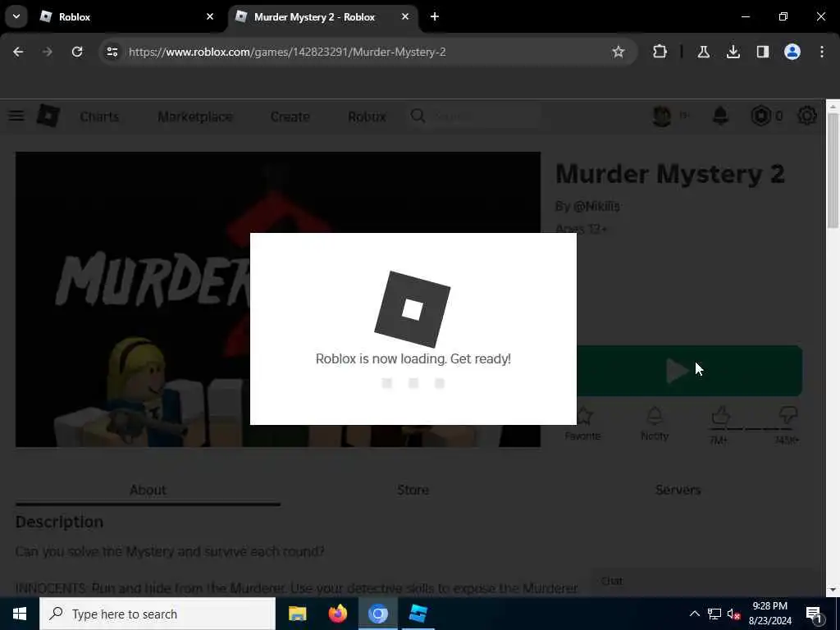The height and width of the screenshot is (630, 840).
Task: Close the Murder Mystery 2 tab
Action: (x=405, y=16)
